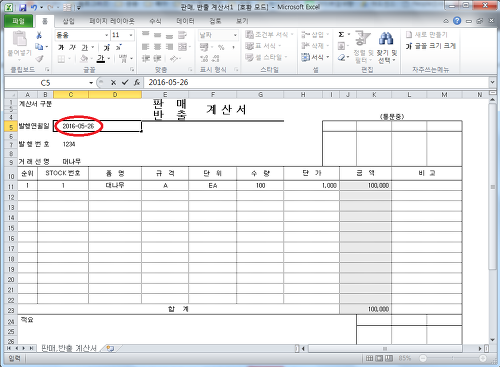
Task: Open 정렬 및 필터 (Sort & Filter)
Action: [x=363, y=47]
